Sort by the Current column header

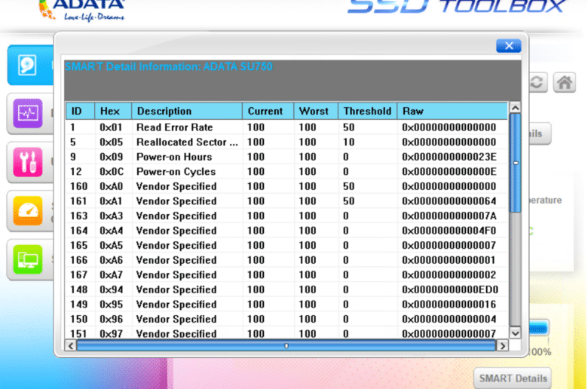coord(268,111)
